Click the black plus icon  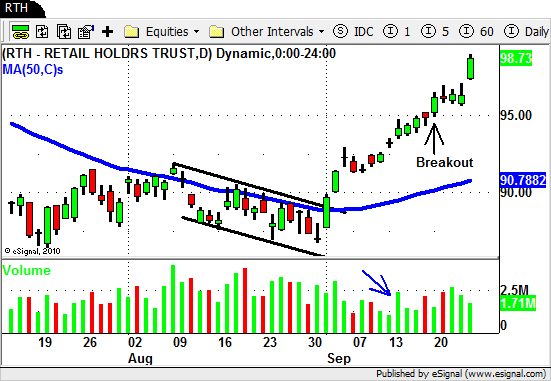click(108, 32)
